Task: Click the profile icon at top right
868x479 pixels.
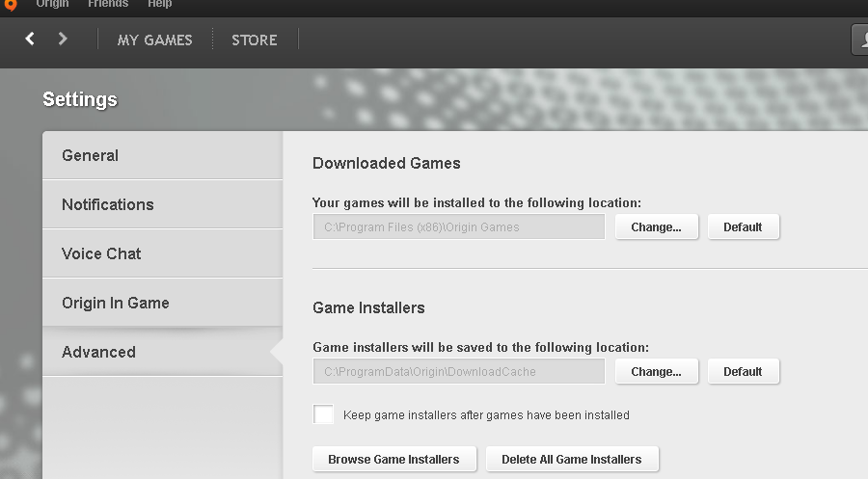Action: pyautogui.click(x=859, y=40)
